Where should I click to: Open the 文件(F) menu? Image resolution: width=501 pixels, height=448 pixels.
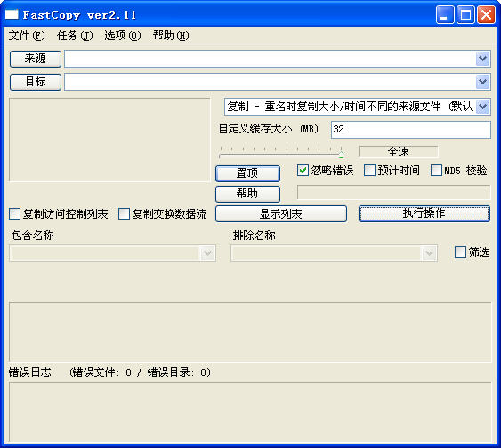click(x=27, y=35)
